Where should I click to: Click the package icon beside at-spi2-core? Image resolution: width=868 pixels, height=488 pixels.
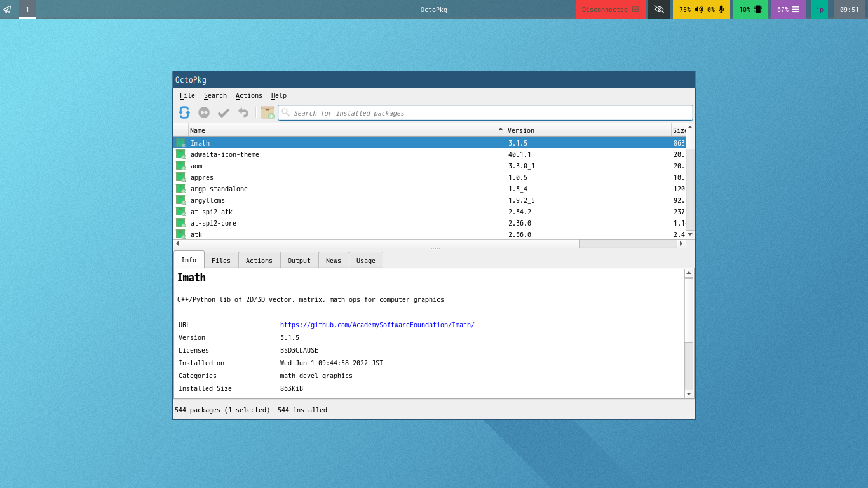click(181, 223)
